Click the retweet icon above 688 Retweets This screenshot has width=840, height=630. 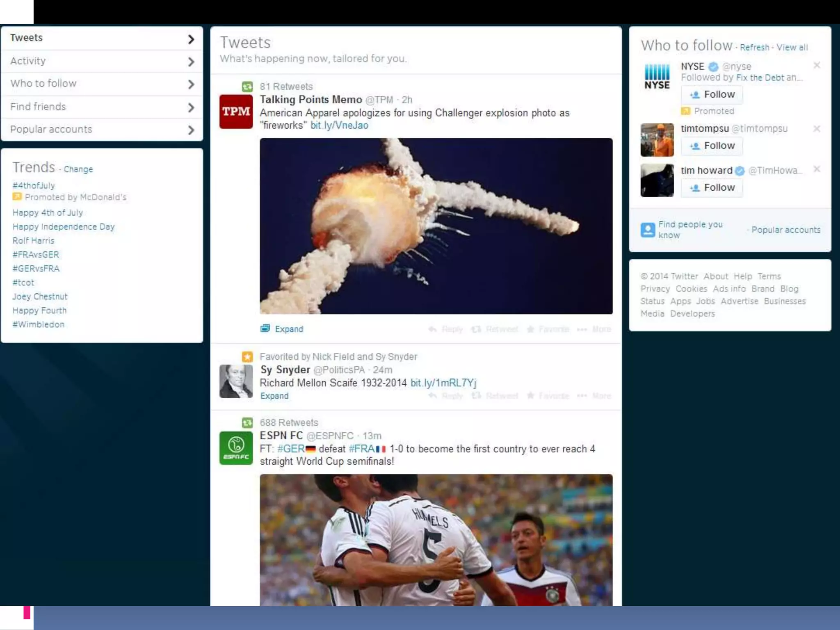click(x=247, y=422)
